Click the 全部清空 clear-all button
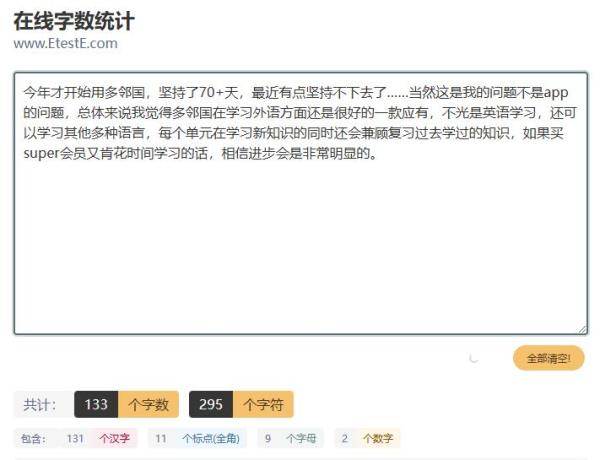The image size is (600, 460). coord(548,358)
